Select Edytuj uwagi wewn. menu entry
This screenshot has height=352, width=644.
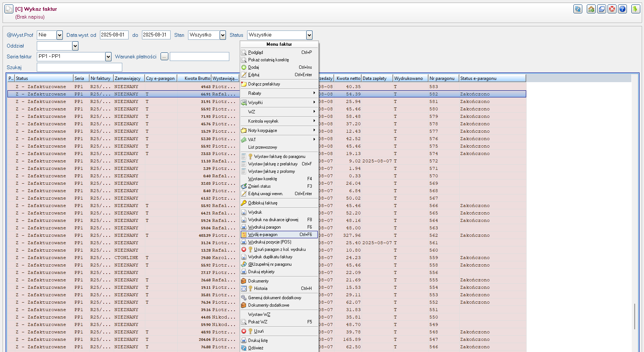tap(279, 194)
